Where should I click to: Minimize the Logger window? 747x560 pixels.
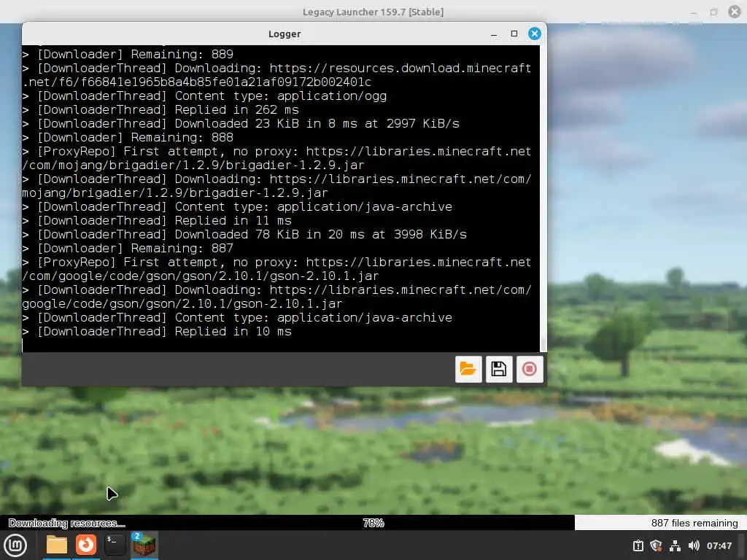[x=494, y=34]
